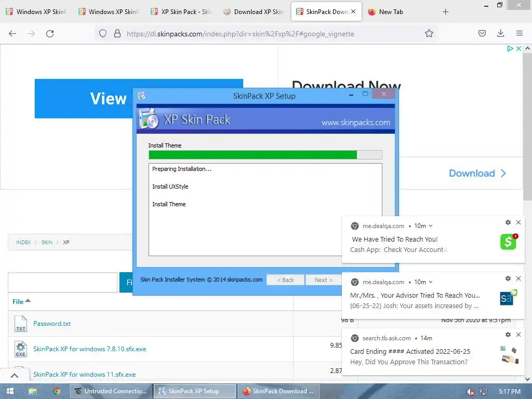Dismiss the Cash App notification
The width and height of the screenshot is (532, 399).
coord(518,222)
